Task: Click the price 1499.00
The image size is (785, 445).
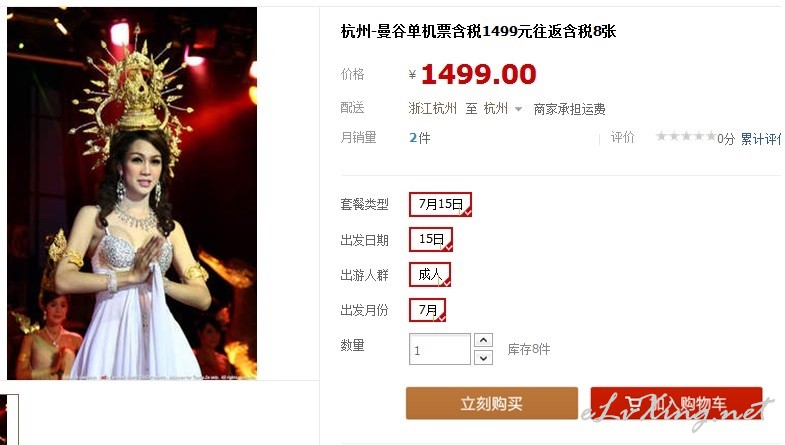Action: (479, 75)
